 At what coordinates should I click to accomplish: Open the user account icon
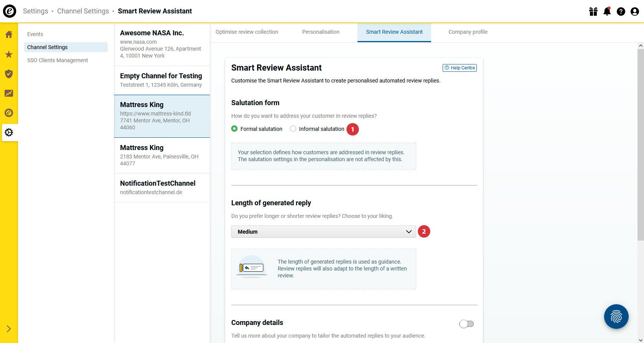pyautogui.click(x=635, y=12)
